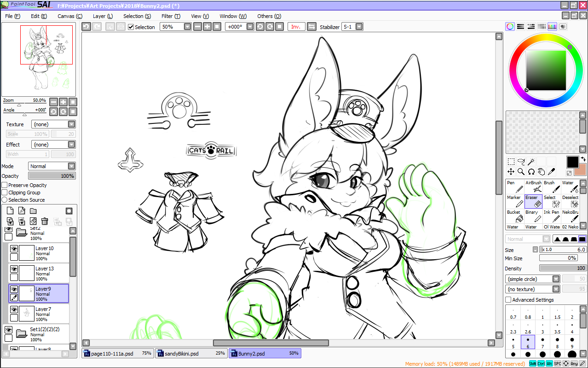Viewport: 588px width, 368px height.
Task: Toggle the Selection checkbox in the toolbar
Action: coord(131,27)
